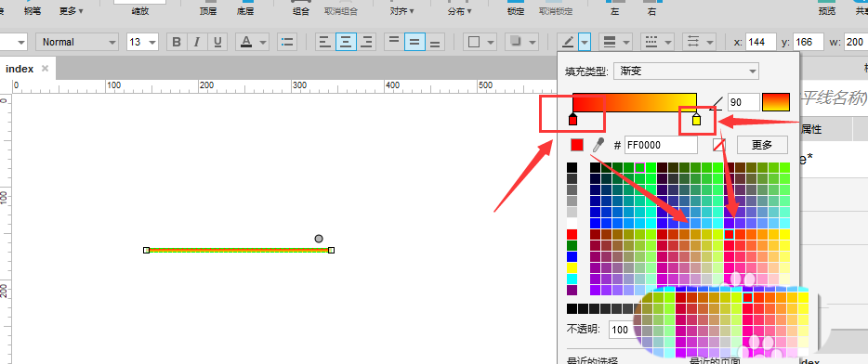Pick the eyedropper tool in color picker
The image size is (868, 364).
point(598,145)
